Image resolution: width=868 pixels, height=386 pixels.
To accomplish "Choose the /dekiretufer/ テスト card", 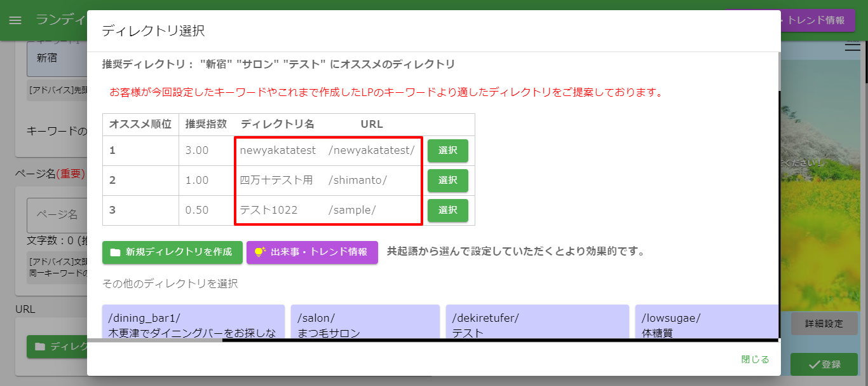I will (538, 322).
